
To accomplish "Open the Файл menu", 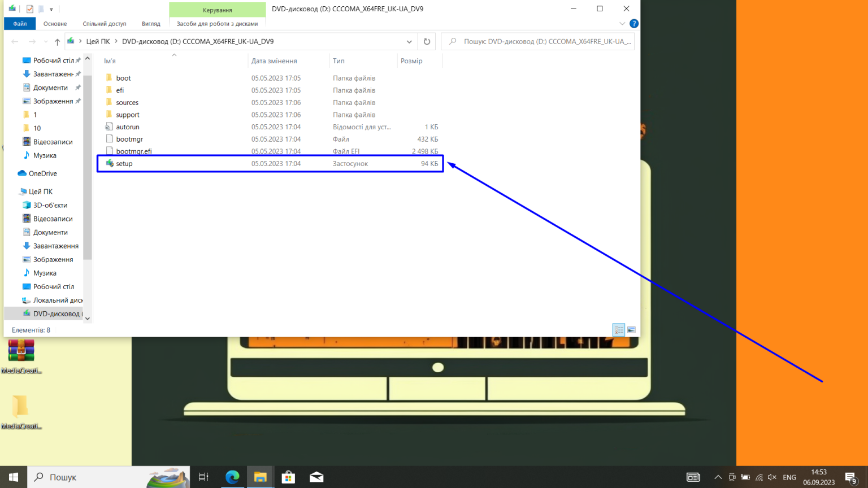I will pyautogui.click(x=19, y=23).
